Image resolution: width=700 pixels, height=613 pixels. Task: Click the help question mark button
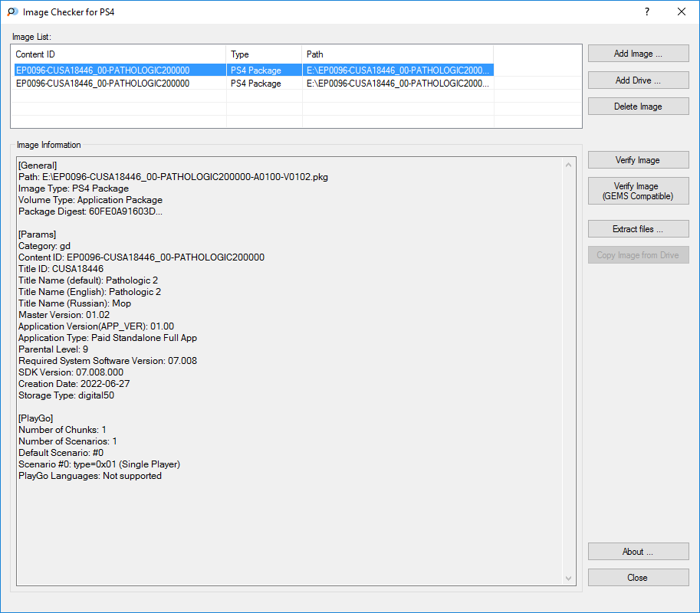pos(647,12)
